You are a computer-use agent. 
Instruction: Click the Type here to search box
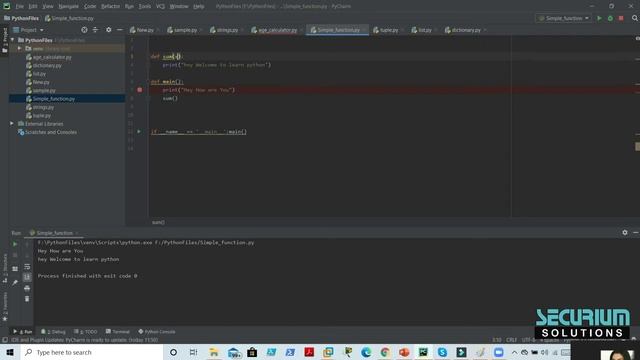coord(92,352)
